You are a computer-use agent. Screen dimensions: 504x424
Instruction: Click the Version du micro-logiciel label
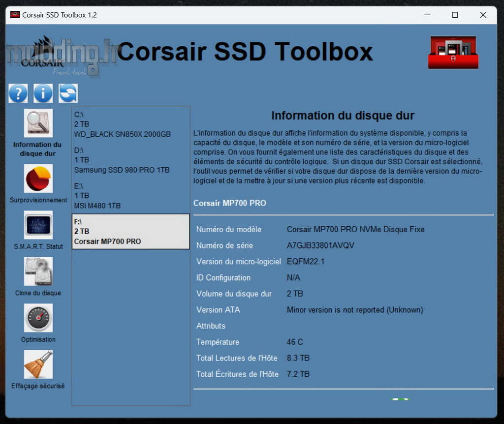click(x=239, y=262)
